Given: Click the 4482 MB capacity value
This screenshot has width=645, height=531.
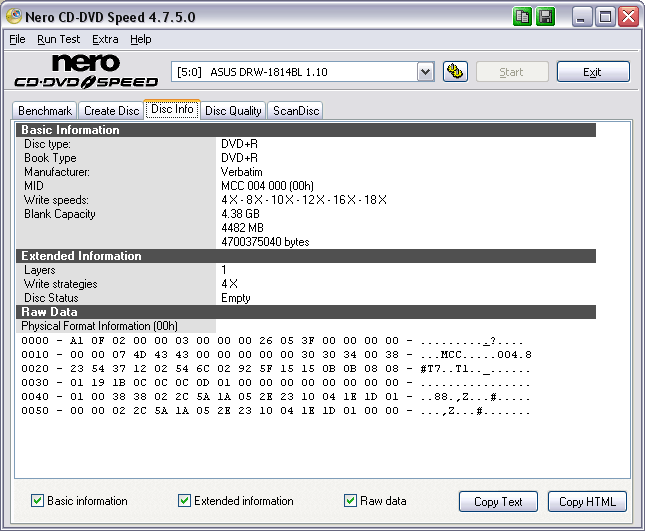Looking at the screenshot, I should [x=242, y=228].
